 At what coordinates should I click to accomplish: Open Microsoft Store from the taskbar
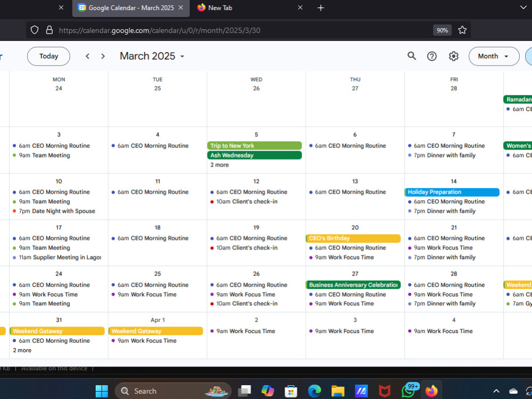[291, 391]
